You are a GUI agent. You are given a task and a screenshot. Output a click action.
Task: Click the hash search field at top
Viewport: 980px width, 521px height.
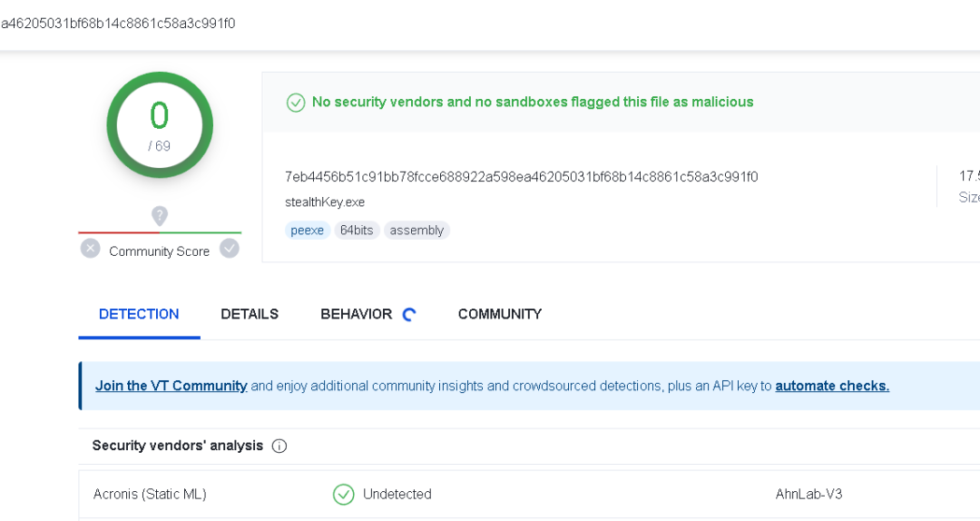(x=363, y=24)
